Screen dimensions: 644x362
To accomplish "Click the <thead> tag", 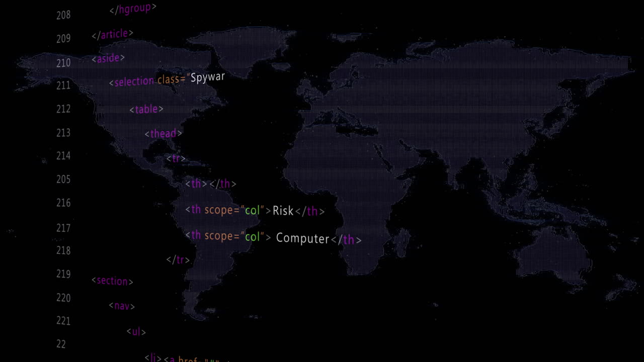I will 164,133.
